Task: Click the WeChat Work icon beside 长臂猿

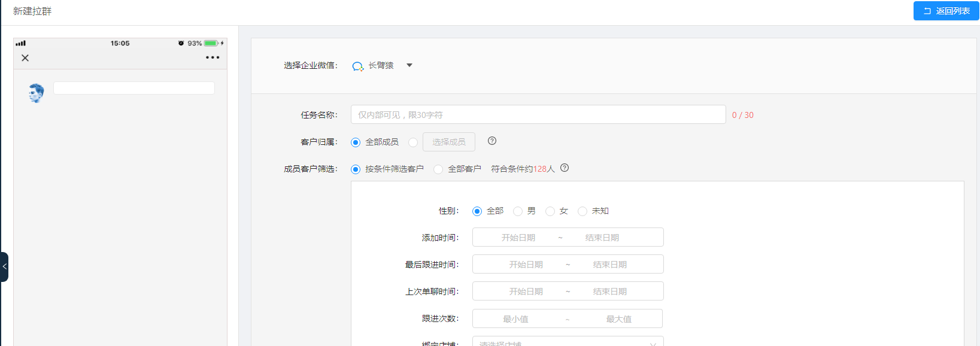Action: tap(357, 66)
